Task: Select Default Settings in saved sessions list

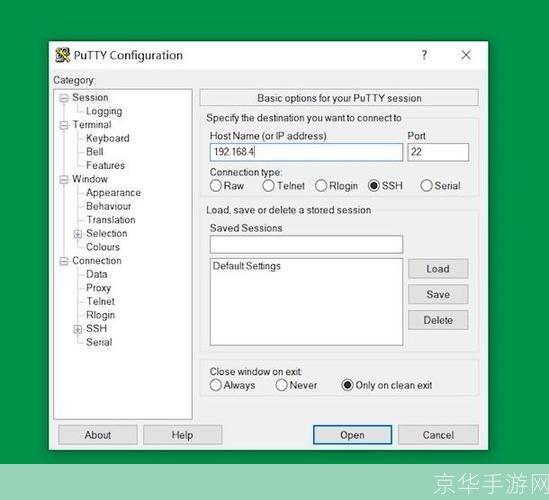Action: click(x=247, y=266)
